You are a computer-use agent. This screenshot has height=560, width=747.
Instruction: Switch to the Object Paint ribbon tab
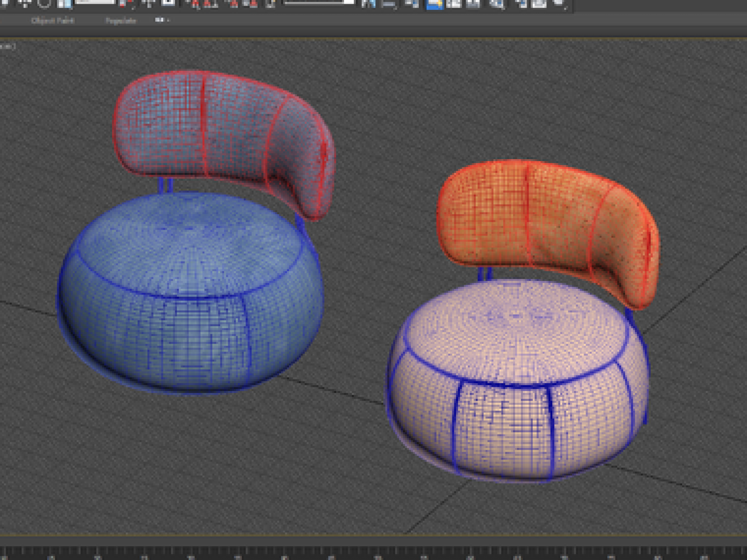click(52, 21)
